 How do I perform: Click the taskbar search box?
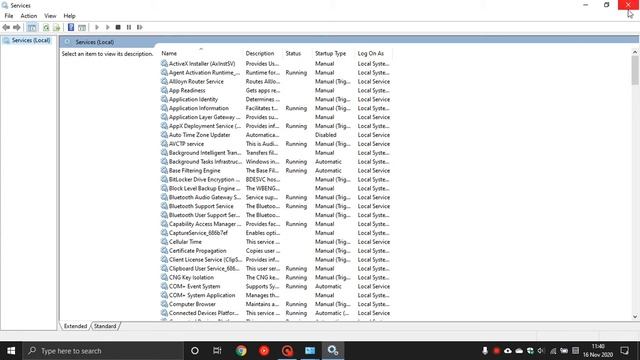coord(103,351)
